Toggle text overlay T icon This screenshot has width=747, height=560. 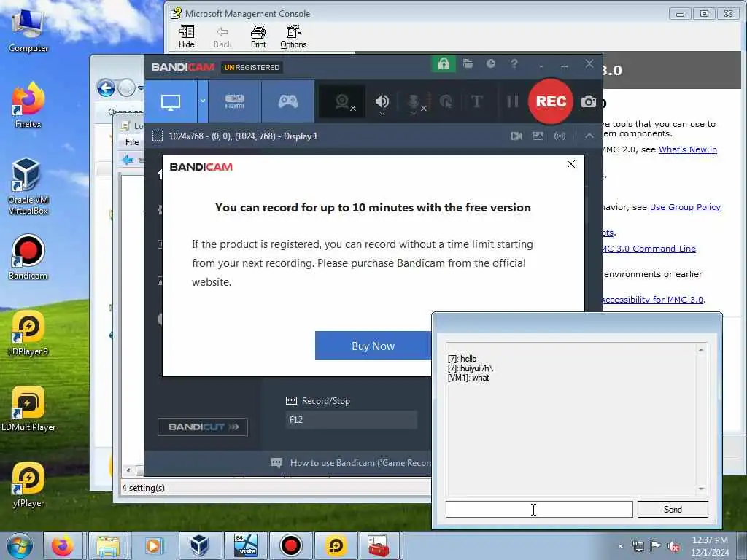tap(476, 101)
